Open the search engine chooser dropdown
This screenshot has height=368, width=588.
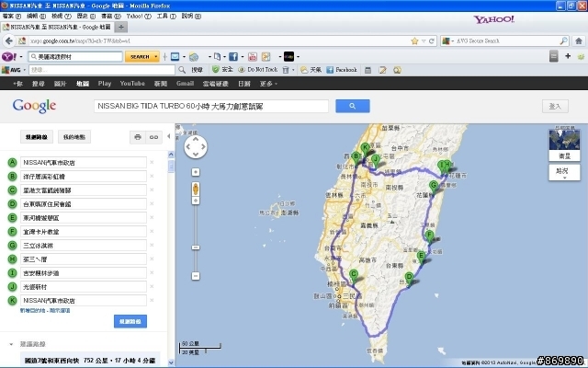pos(448,40)
